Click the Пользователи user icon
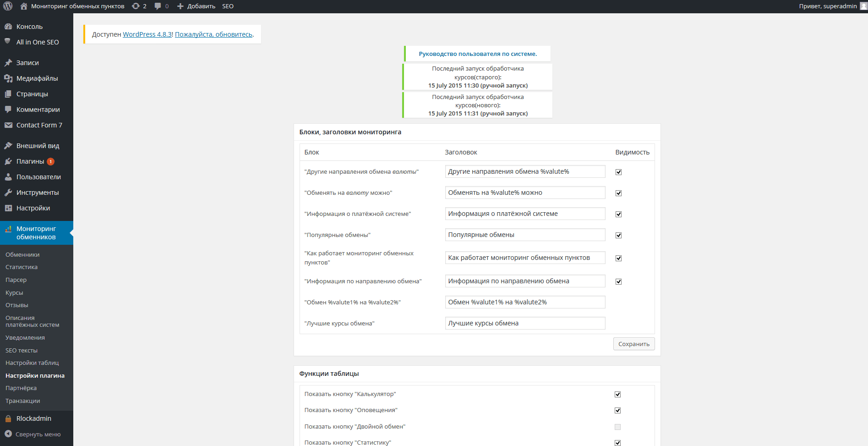 [8, 177]
